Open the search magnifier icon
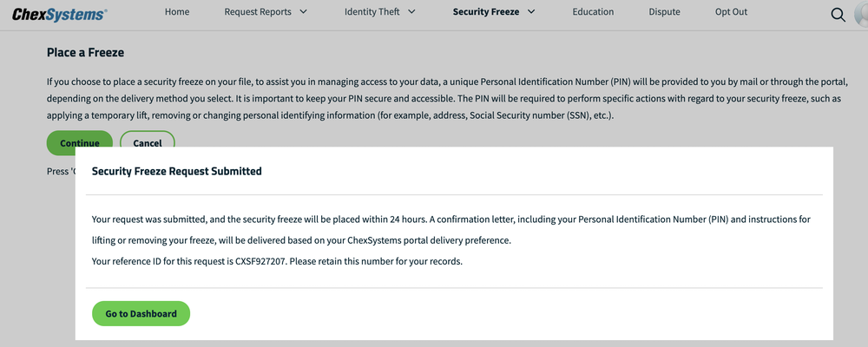 click(838, 15)
